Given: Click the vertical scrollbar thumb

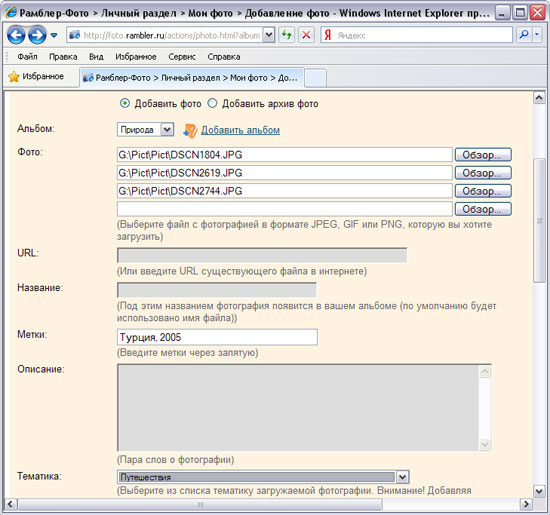Looking at the screenshot, I should click(539, 220).
